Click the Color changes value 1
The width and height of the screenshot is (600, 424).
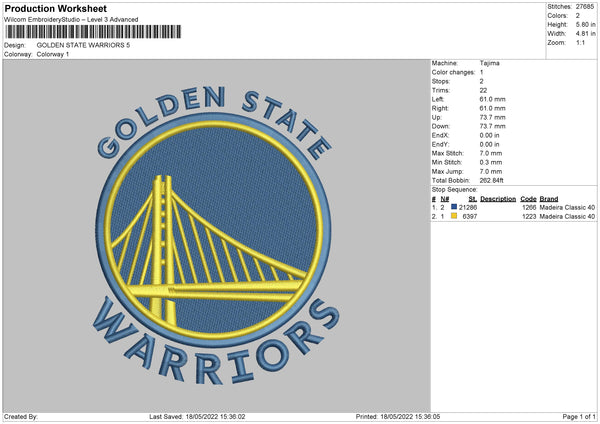(x=481, y=72)
